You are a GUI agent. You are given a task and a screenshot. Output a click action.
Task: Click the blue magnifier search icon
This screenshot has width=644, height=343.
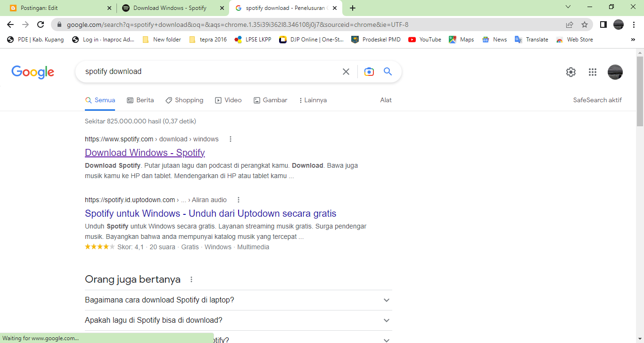coord(388,72)
